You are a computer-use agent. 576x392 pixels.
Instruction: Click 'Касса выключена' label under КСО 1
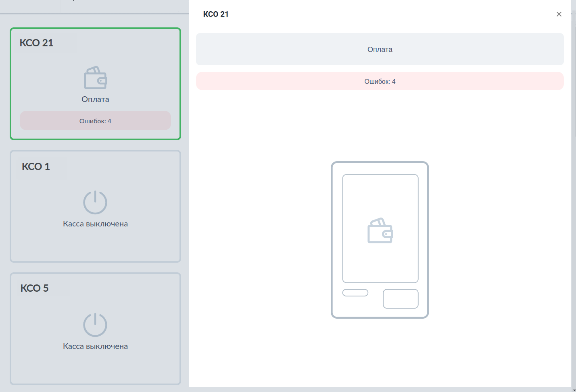pyautogui.click(x=95, y=224)
